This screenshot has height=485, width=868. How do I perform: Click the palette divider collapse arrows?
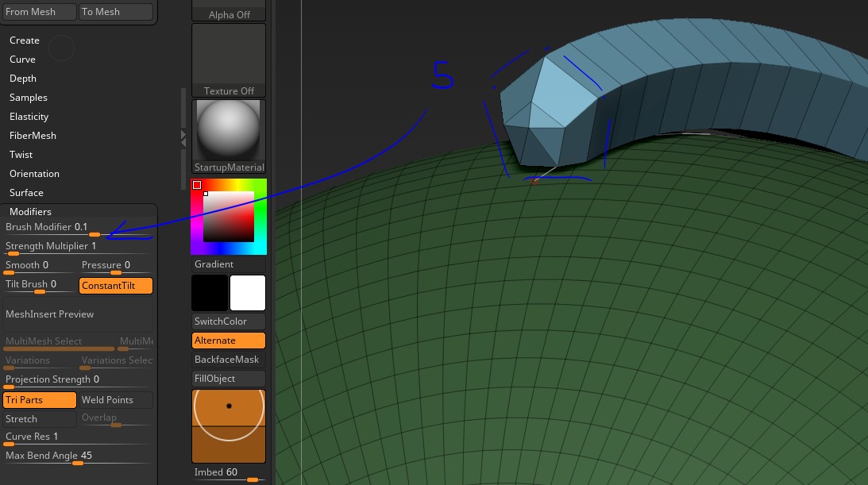(x=183, y=138)
